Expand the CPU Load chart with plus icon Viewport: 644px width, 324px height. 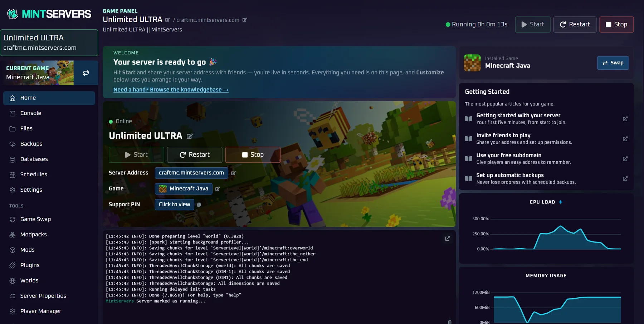(561, 202)
